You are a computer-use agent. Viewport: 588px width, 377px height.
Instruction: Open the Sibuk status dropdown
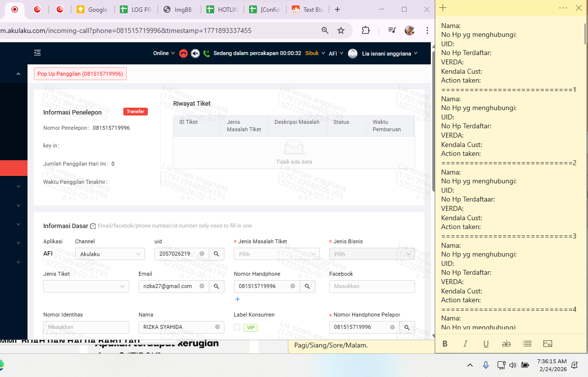click(x=314, y=53)
